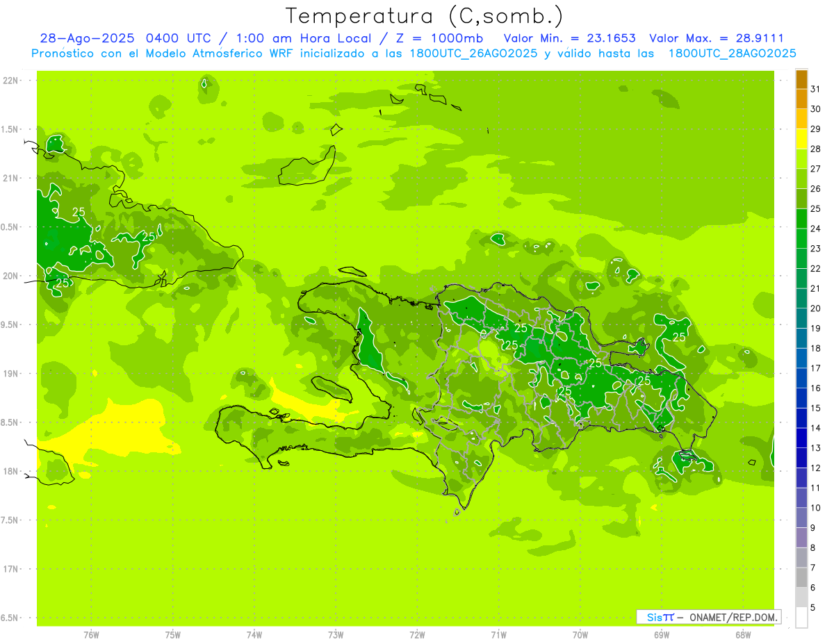Click the green swatch between 24 and 25
This screenshot has height=644, width=834.
click(802, 219)
